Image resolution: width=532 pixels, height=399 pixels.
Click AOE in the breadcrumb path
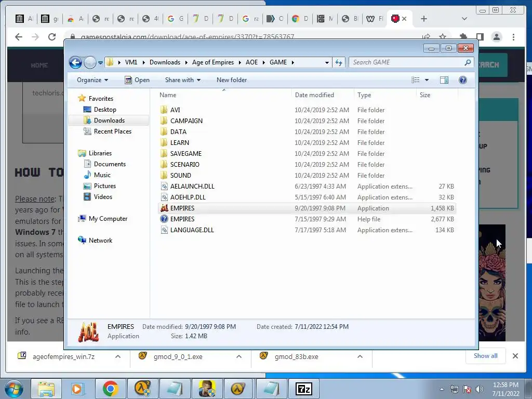(x=252, y=62)
